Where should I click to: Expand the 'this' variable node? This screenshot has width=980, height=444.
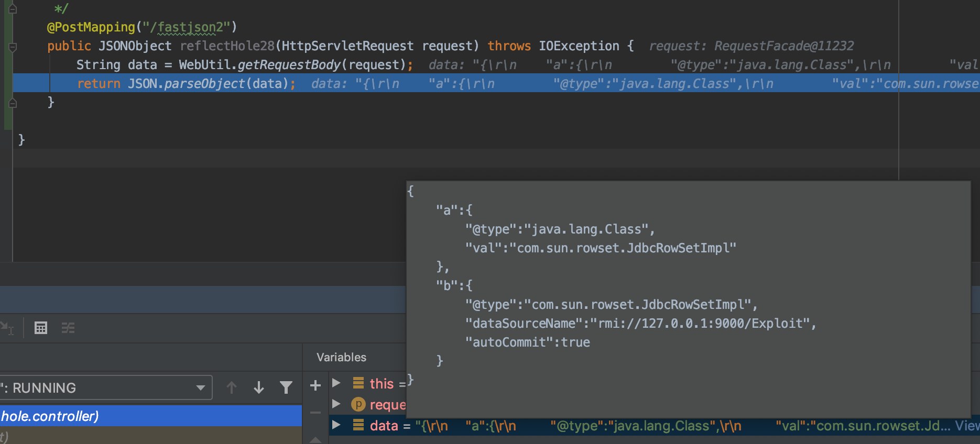click(x=336, y=383)
